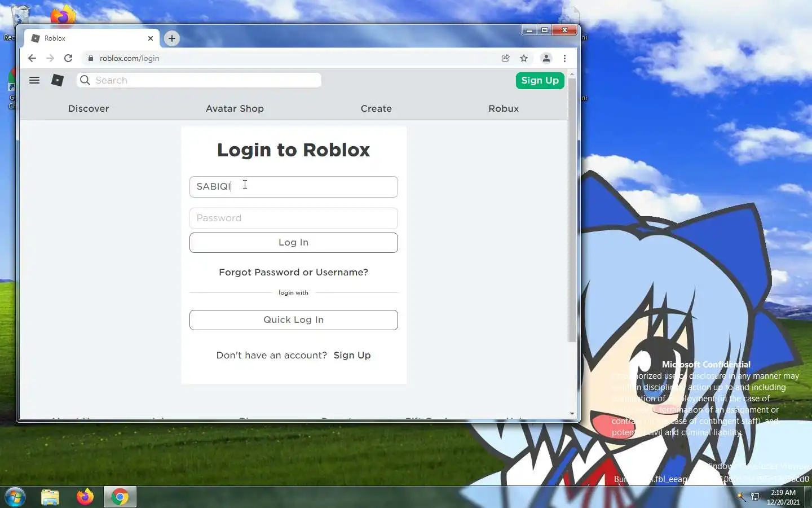Select the Roblox browser tab

[92, 38]
